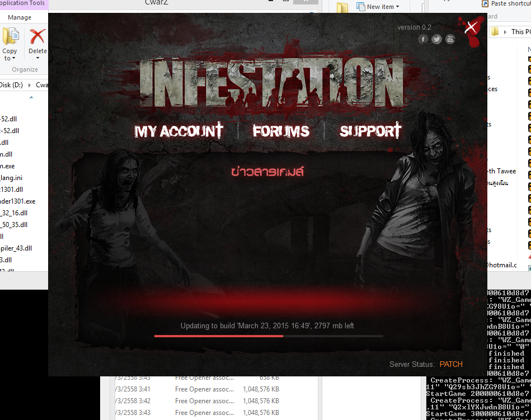Click the Paste shortcut icon
The height and width of the screenshot is (420, 531).
tap(485, 3)
